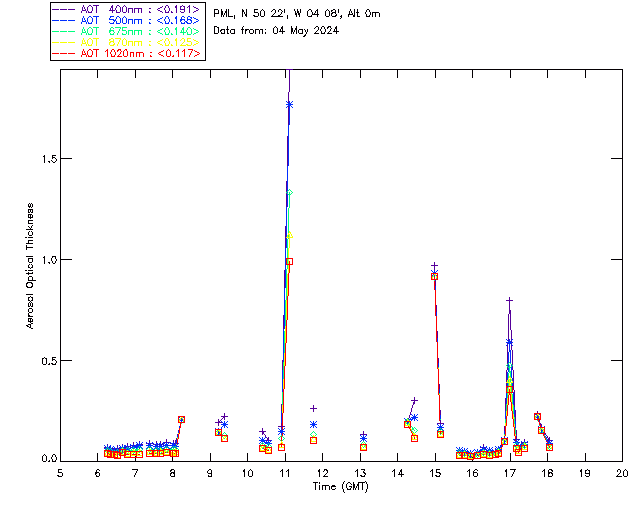Click the red square marker near 8.2 GMT
Viewport: 640px width, 512px height.
click(x=181, y=419)
